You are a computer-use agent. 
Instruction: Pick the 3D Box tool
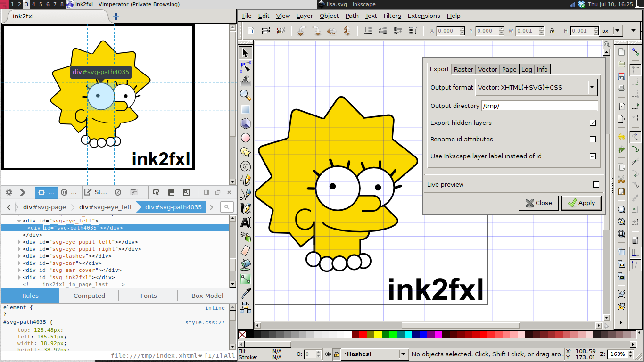[245, 123]
